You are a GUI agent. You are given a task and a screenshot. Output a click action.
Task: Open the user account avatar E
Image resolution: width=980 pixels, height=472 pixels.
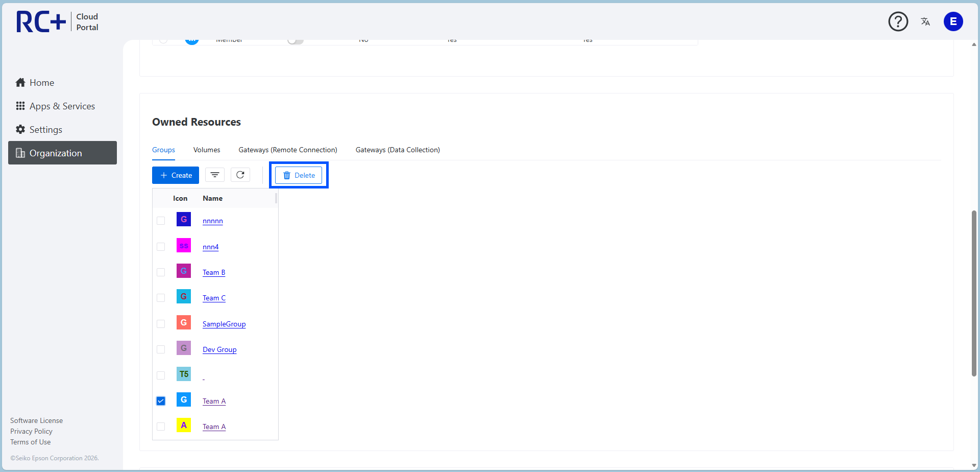(953, 21)
